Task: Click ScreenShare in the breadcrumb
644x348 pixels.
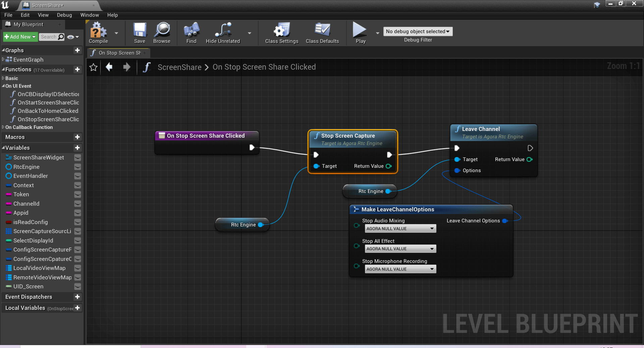Action: pyautogui.click(x=179, y=67)
